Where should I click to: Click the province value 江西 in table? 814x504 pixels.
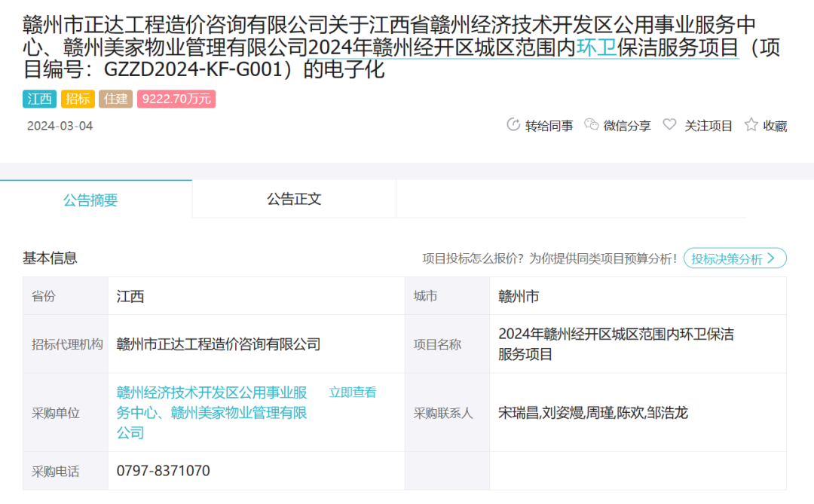(x=130, y=296)
